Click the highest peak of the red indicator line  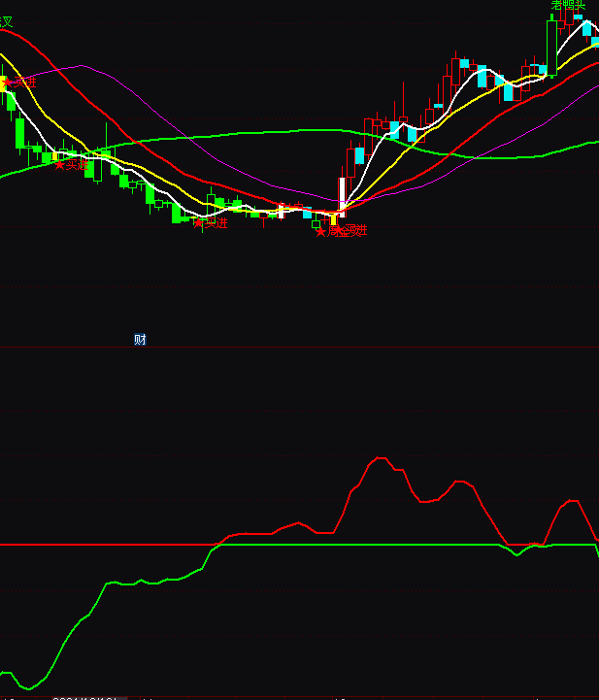(x=380, y=457)
